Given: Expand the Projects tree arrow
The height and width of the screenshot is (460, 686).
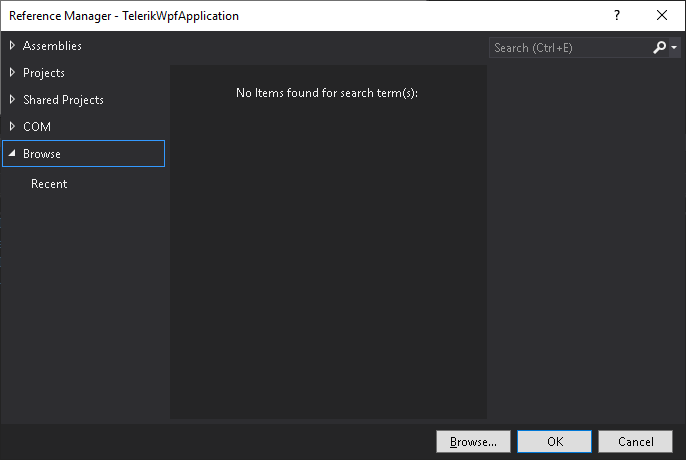Looking at the screenshot, I should click(x=12, y=73).
